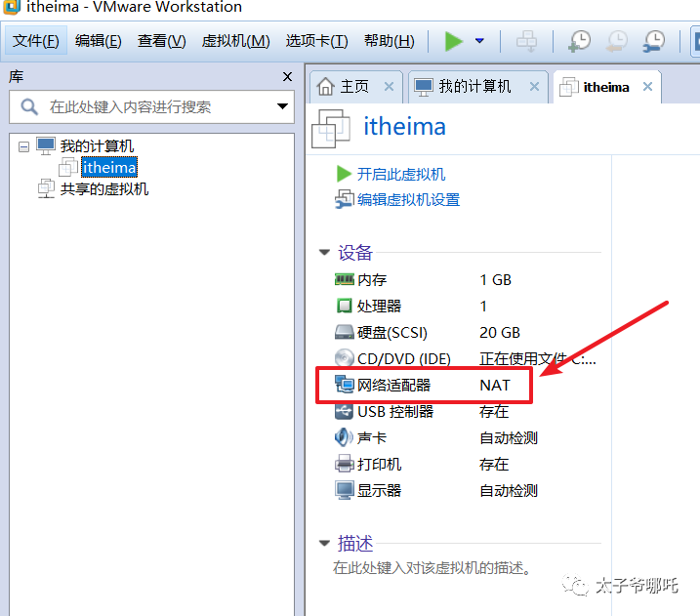
Task: Click the 显示器 display icon
Action: pyautogui.click(x=345, y=490)
